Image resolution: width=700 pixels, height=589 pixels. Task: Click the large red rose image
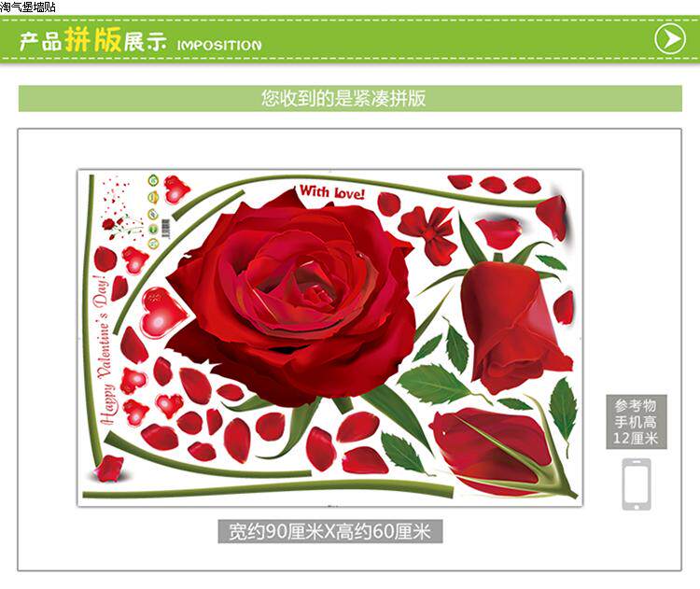(x=292, y=295)
